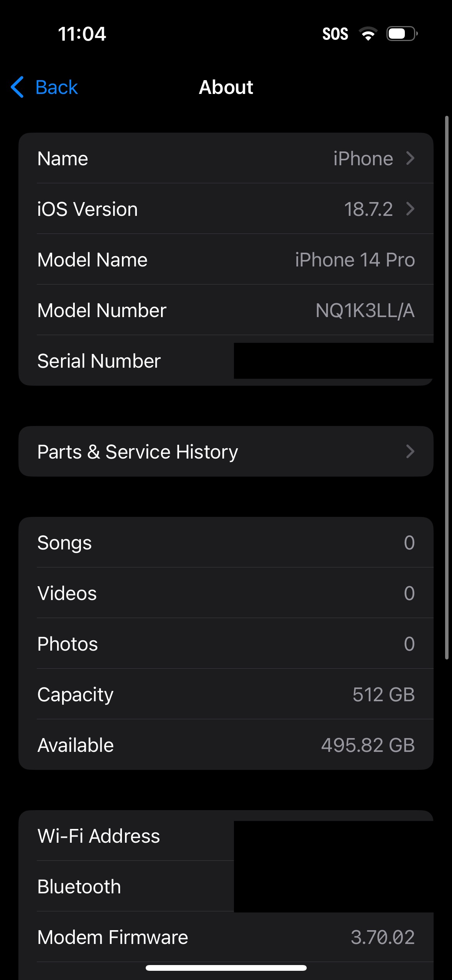Tap the Wi-Fi status icon
452x980 pixels.
368,34
